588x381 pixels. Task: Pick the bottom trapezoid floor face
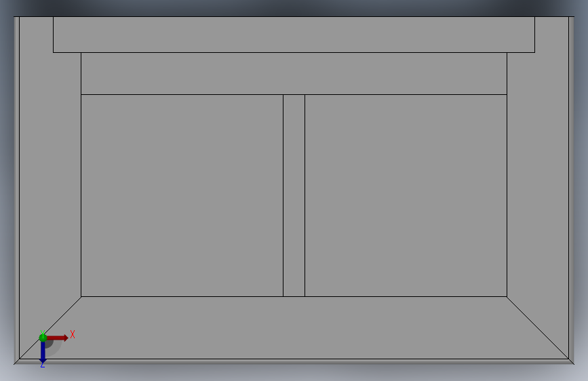pyautogui.click(x=294, y=327)
